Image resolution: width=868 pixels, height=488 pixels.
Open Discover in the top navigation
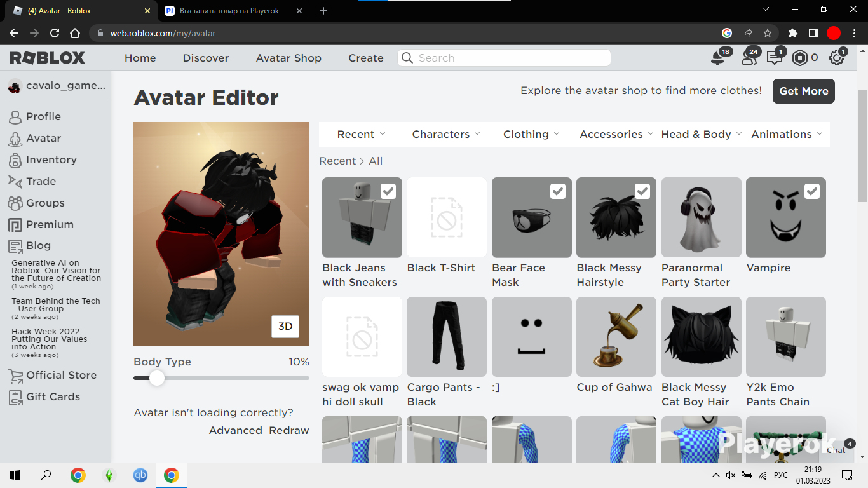(206, 58)
